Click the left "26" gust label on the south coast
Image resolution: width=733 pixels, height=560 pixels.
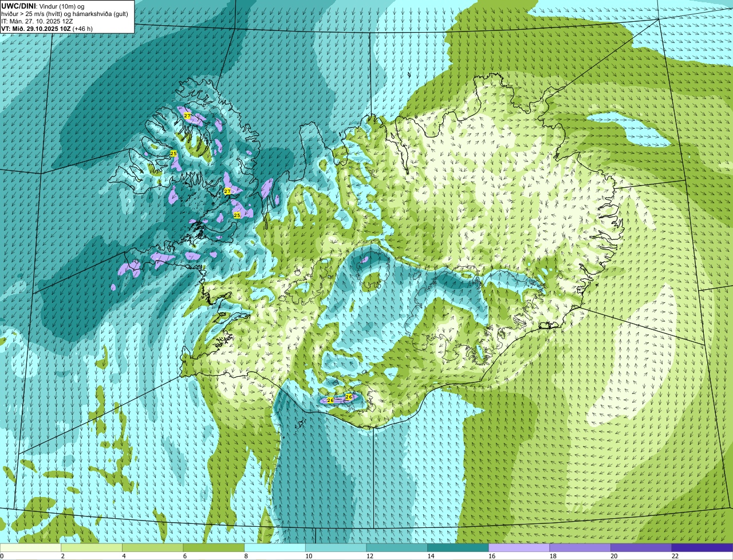point(330,400)
